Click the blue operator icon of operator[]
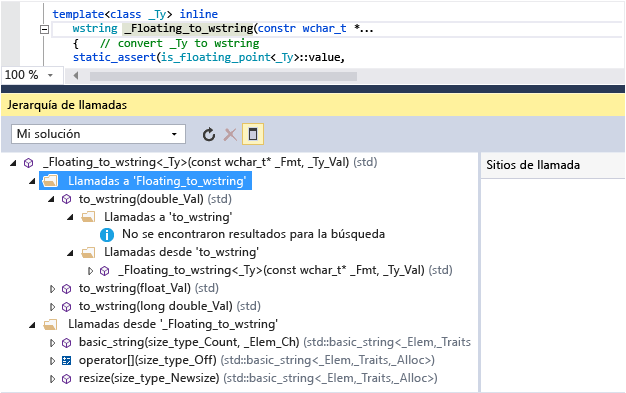The image size is (626, 393). click(x=67, y=361)
